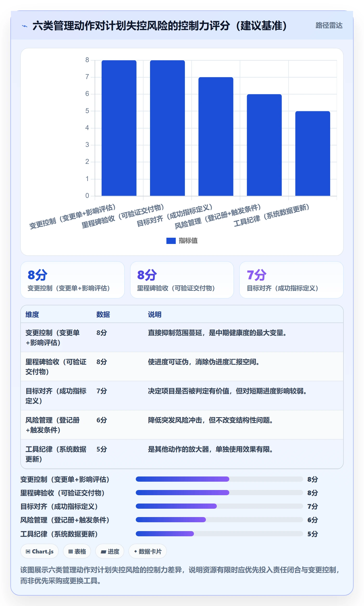
Task: Click the 进度 tag chip
Action: tap(110, 551)
